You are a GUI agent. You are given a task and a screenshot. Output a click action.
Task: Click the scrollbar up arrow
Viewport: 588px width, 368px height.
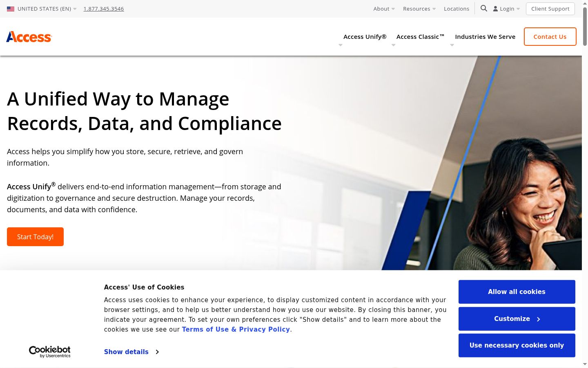click(585, 3)
